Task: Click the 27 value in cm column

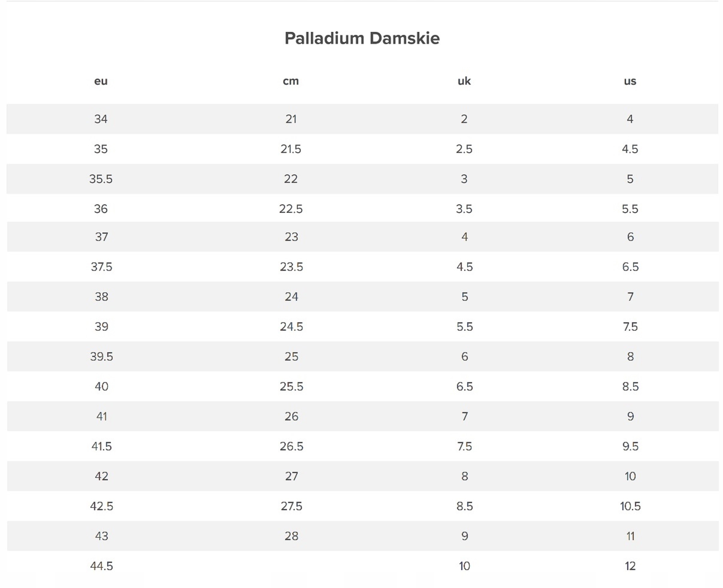Action: pos(291,476)
